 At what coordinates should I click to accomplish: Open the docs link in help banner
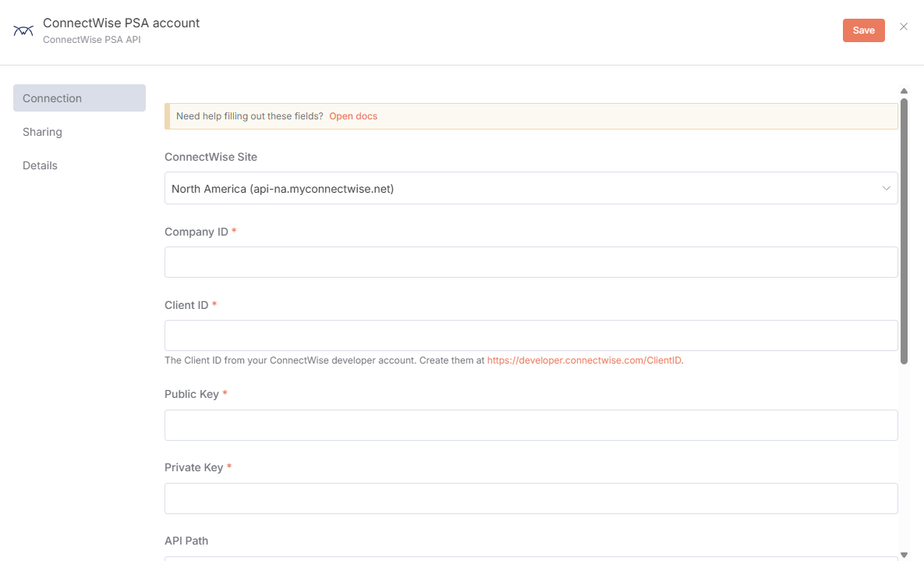coord(352,116)
